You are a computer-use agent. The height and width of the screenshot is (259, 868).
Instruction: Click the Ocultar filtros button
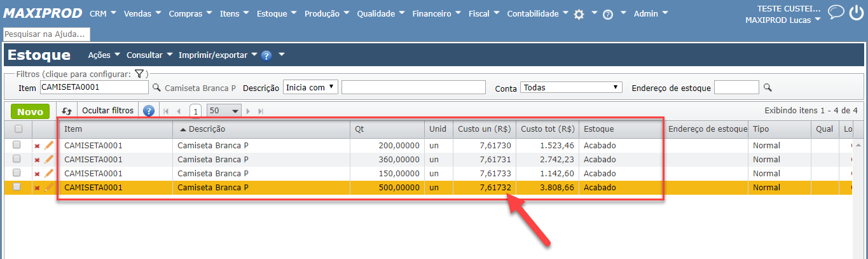[108, 111]
